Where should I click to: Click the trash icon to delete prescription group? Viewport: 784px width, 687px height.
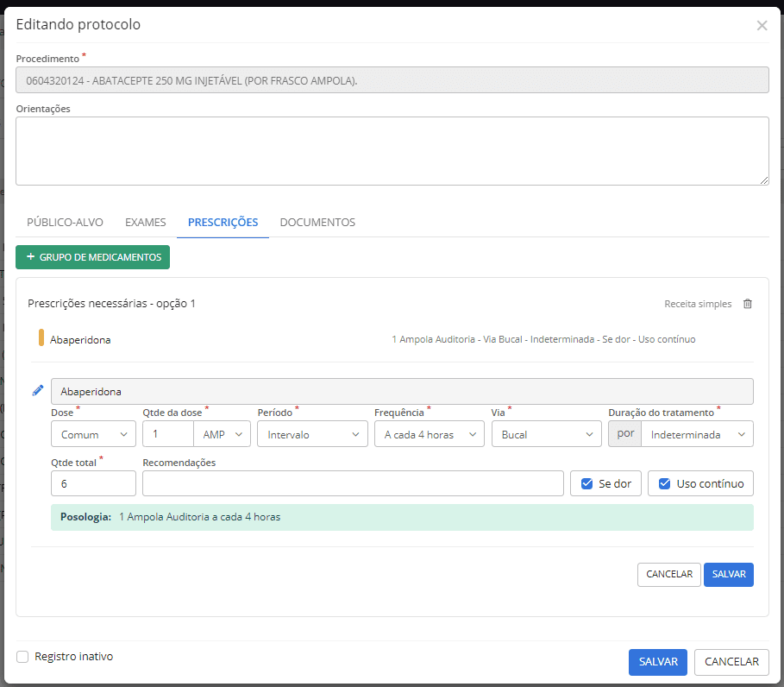click(747, 304)
